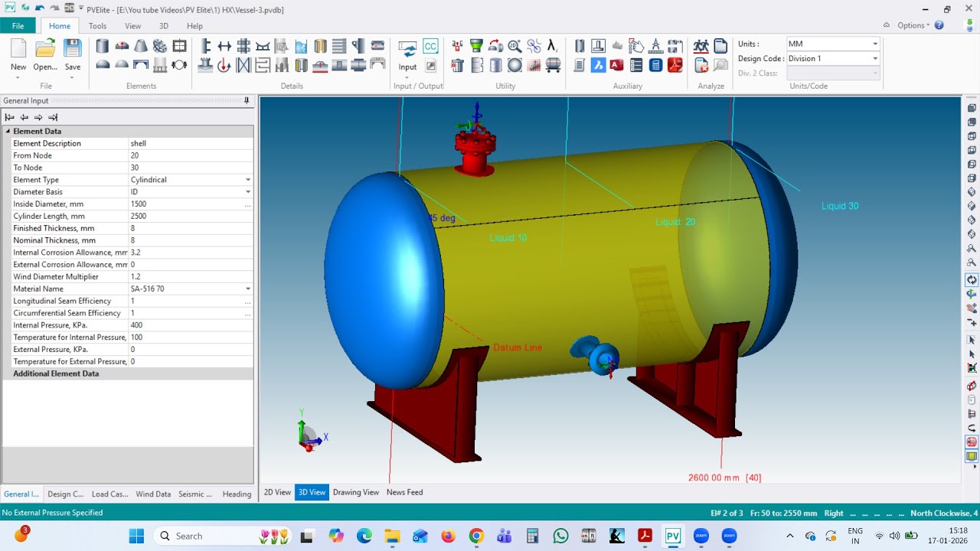Screen dimensions: 980x551
Task: Open WhatsApp from the taskbar
Action: click(x=560, y=536)
